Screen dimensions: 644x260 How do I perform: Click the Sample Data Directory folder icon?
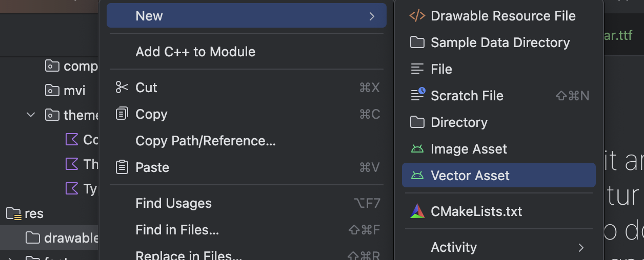pyautogui.click(x=417, y=42)
